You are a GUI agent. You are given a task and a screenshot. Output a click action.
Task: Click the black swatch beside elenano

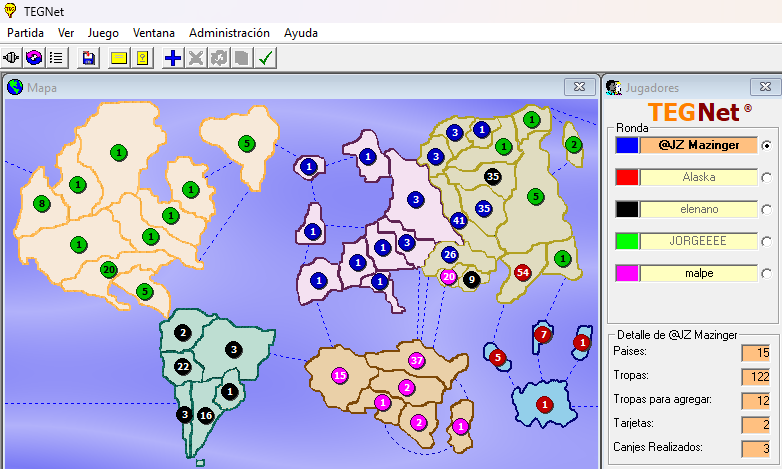pyautogui.click(x=627, y=210)
